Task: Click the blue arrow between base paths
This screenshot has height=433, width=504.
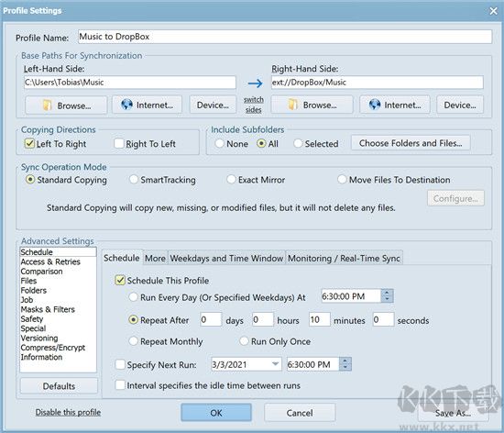Action: [256, 83]
